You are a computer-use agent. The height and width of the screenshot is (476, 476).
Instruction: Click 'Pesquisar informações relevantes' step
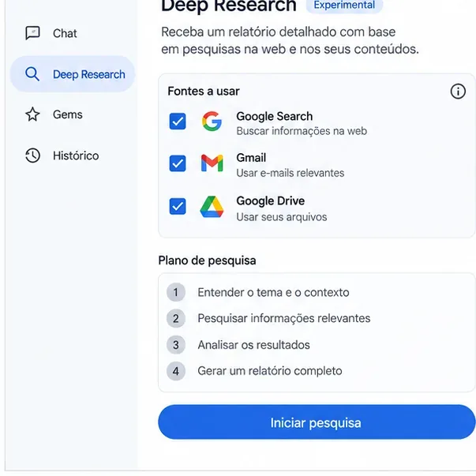coord(284,318)
